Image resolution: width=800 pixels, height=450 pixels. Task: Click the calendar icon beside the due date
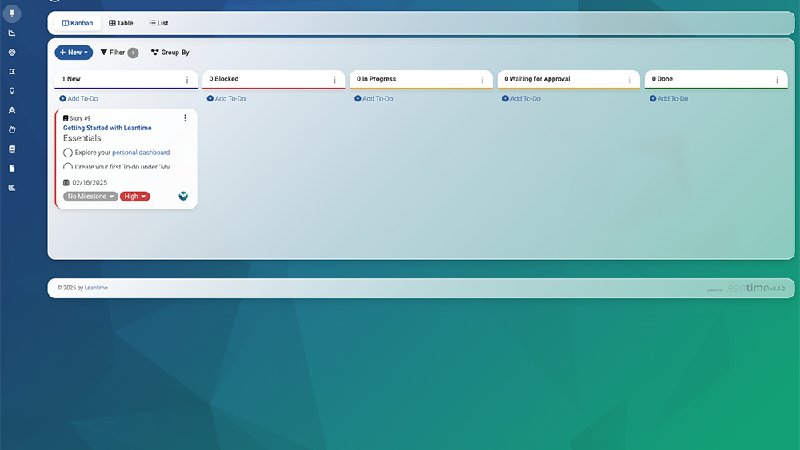(x=66, y=182)
